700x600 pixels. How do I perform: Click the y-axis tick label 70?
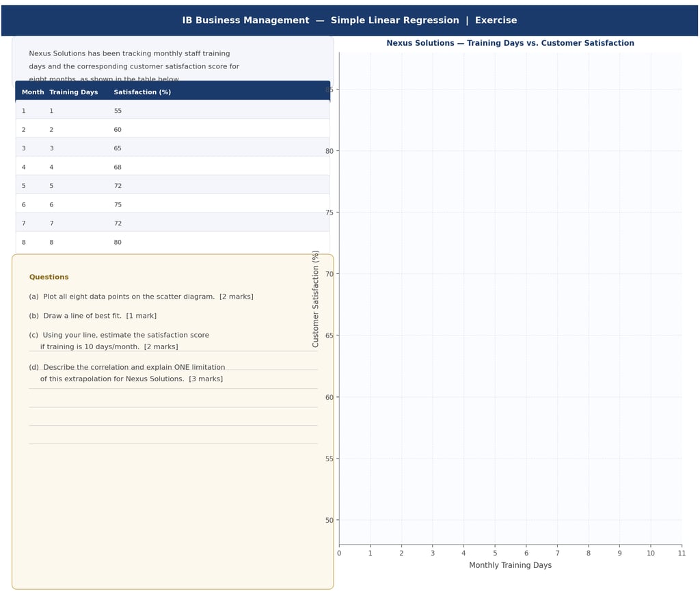pos(329,273)
